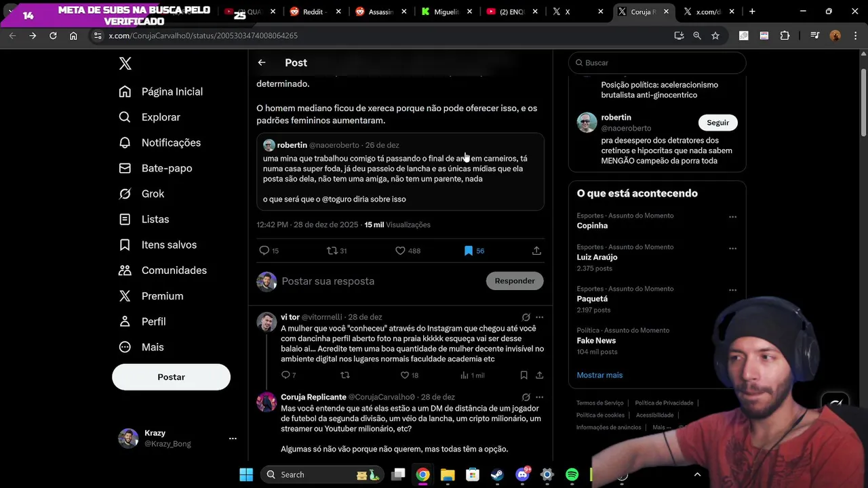Open more options on Coruja Replicante reply
Viewport: 868px width, 488px height.
tap(540, 397)
